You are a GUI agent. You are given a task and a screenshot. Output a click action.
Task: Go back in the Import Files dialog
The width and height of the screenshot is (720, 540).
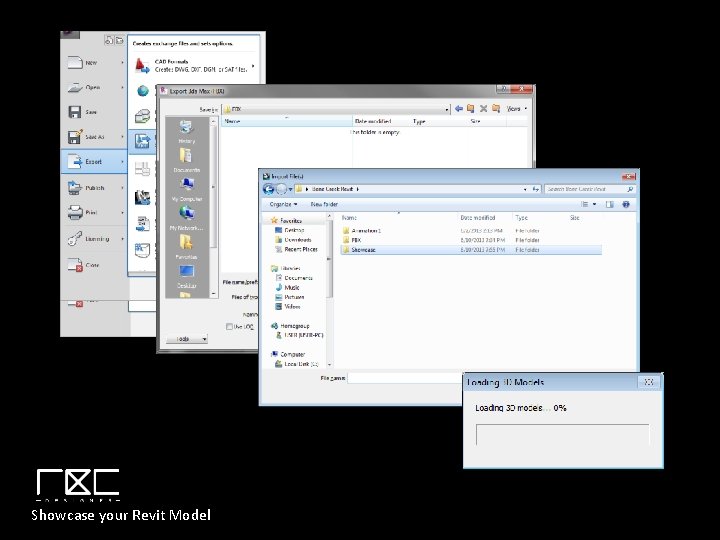tap(269, 189)
